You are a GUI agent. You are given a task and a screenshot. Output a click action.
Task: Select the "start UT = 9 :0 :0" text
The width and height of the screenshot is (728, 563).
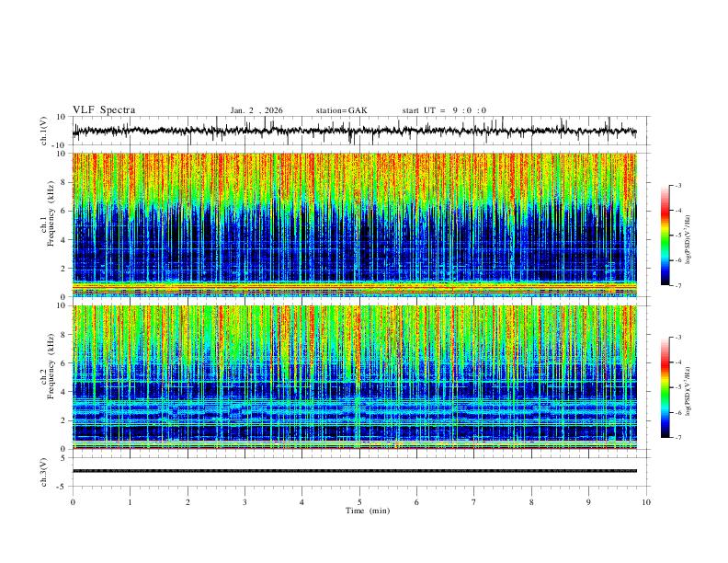click(x=444, y=110)
